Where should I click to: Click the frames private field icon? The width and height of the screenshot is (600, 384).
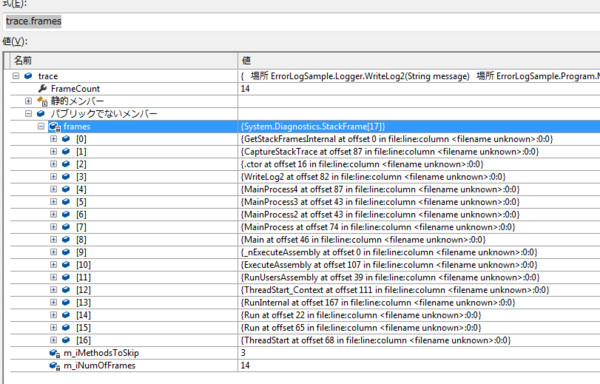click(x=55, y=127)
